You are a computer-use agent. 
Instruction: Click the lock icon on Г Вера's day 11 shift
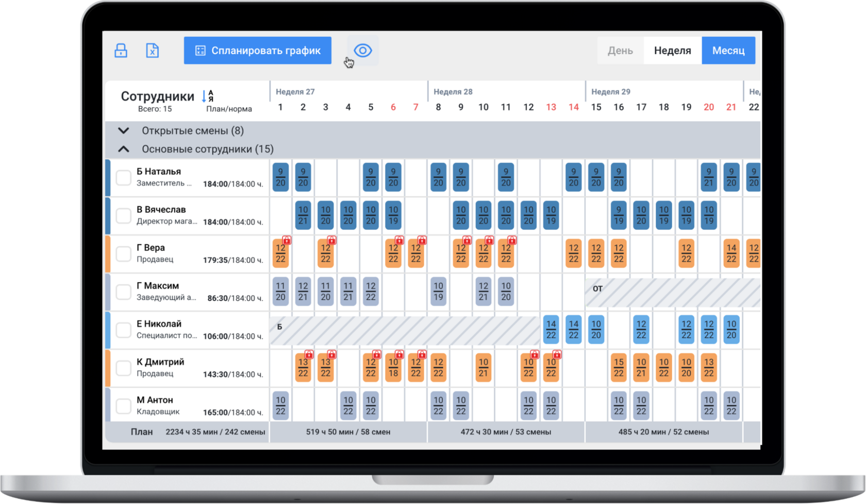[512, 240]
